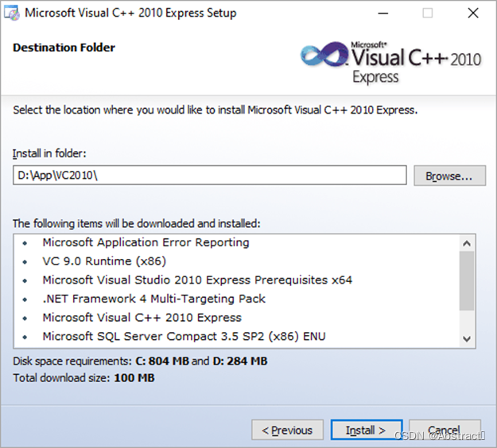Click the window title bar text
This screenshot has height=448, width=497.
pyautogui.click(x=130, y=13)
